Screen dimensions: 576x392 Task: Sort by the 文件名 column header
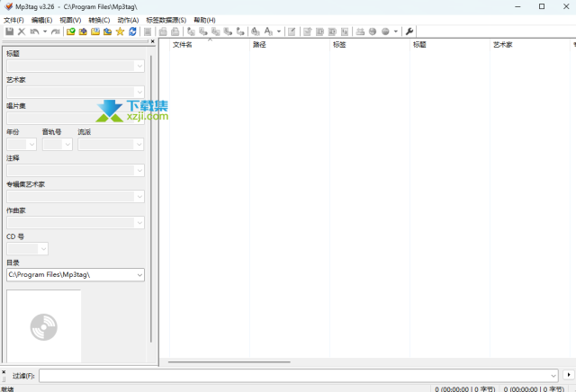[210, 45]
